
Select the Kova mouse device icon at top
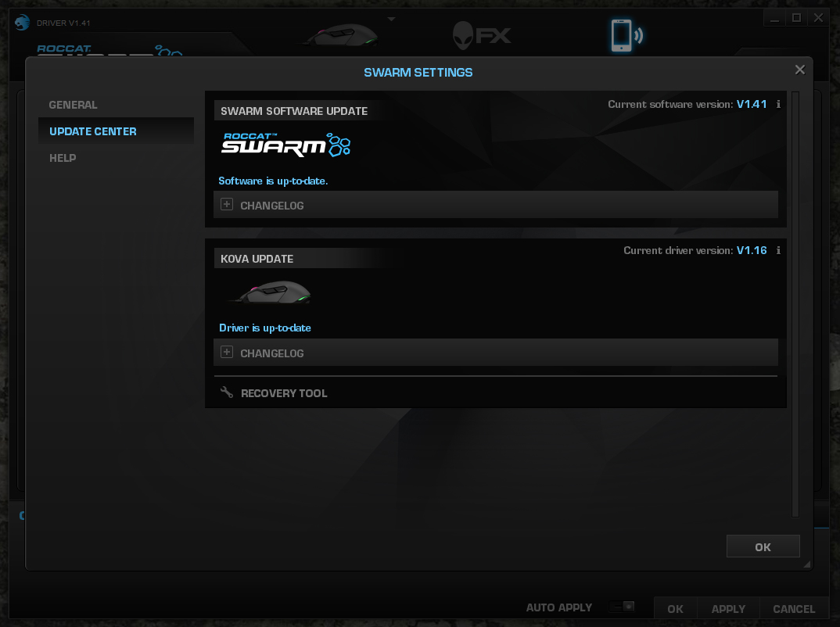coord(339,35)
